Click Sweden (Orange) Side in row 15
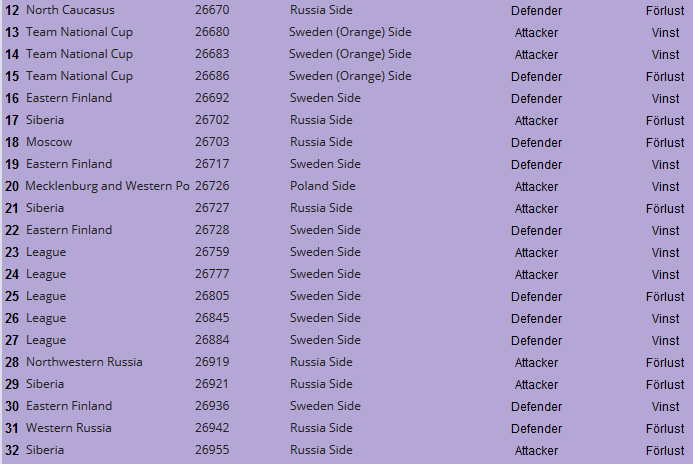 pos(350,76)
